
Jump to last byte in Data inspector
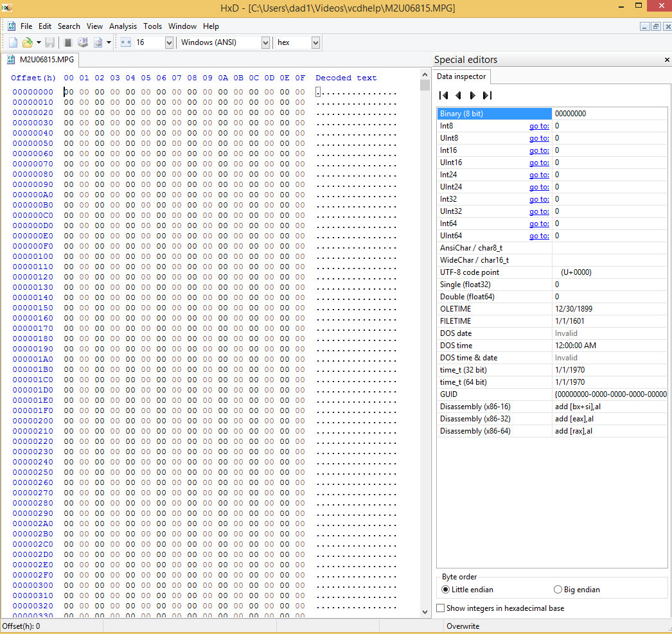tap(487, 95)
